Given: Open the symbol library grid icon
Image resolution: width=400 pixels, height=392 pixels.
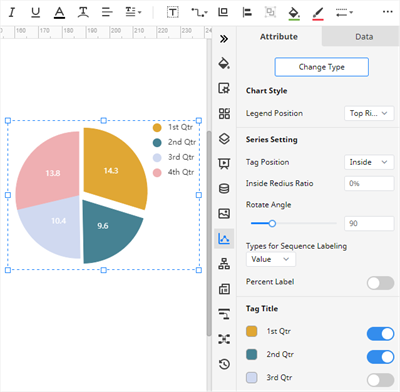Looking at the screenshot, I should pos(224,113).
